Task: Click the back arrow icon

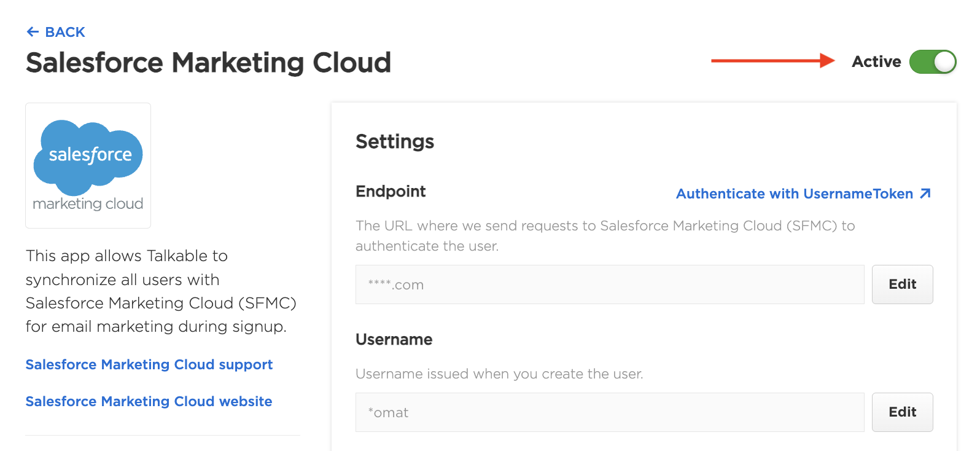Action: pyautogui.click(x=33, y=32)
